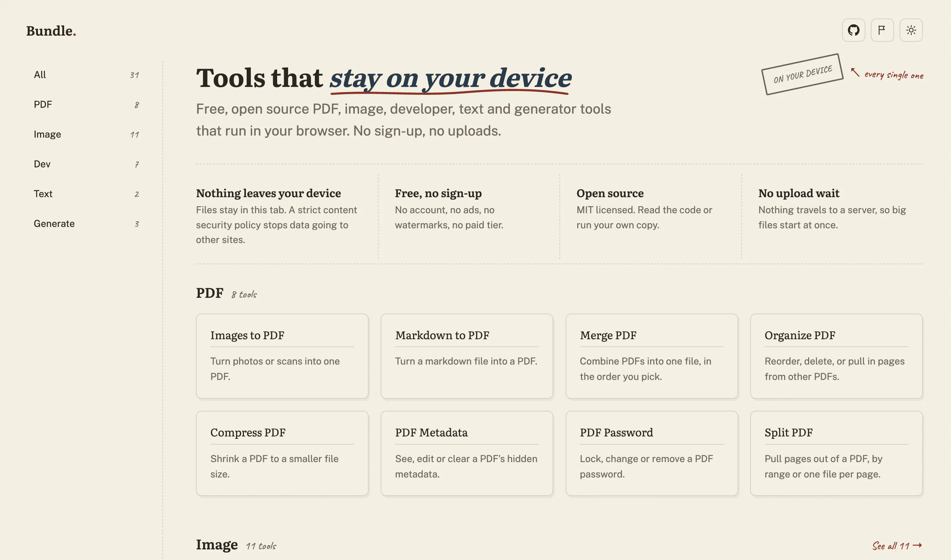This screenshot has height=560, width=951.
Task: Select the Text category in sidebar
Action: point(86,194)
